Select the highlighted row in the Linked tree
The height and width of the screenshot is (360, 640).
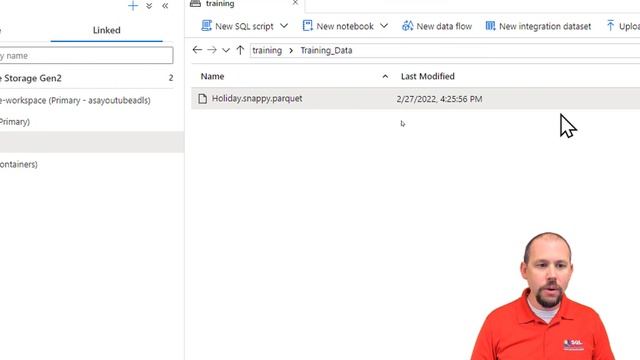pyautogui.click(x=92, y=142)
